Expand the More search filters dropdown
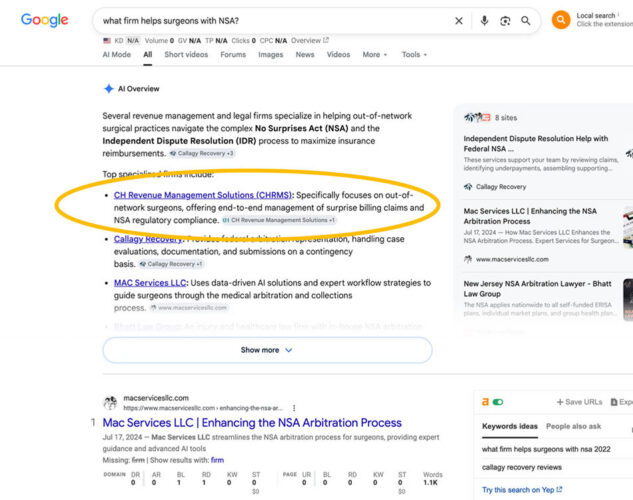 point(375,54)
